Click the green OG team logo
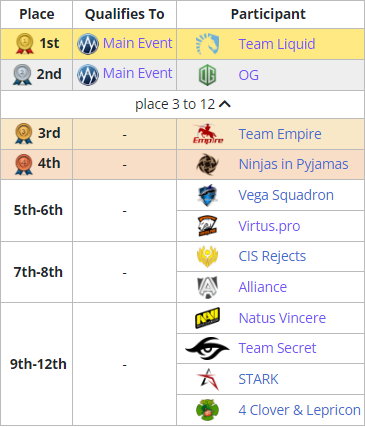365x427 pixels. [x=207, y=75]
